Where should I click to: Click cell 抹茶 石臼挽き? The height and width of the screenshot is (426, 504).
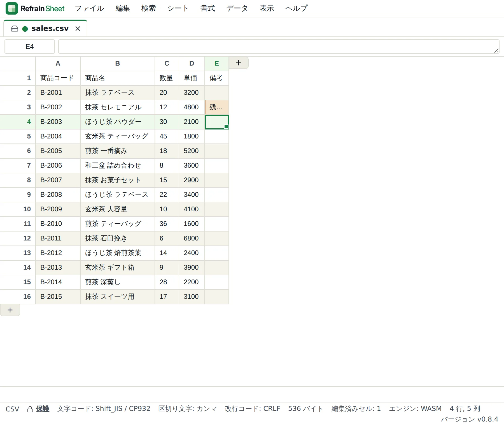[118, 238]
